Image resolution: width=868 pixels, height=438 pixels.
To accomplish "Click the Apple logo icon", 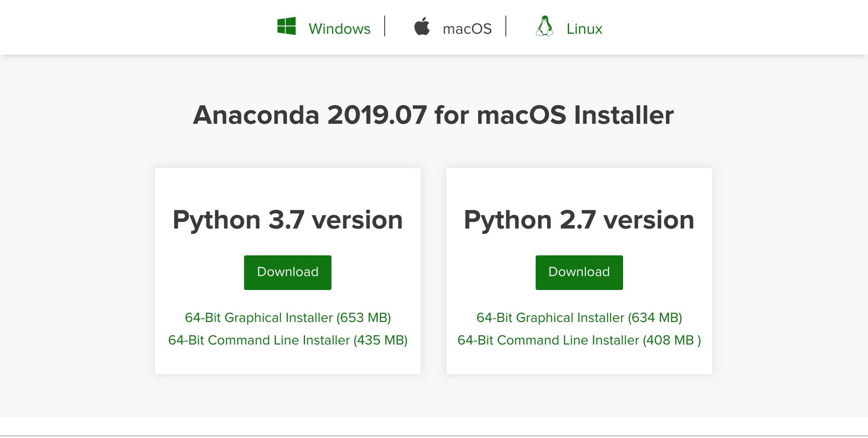I will 422,26.
